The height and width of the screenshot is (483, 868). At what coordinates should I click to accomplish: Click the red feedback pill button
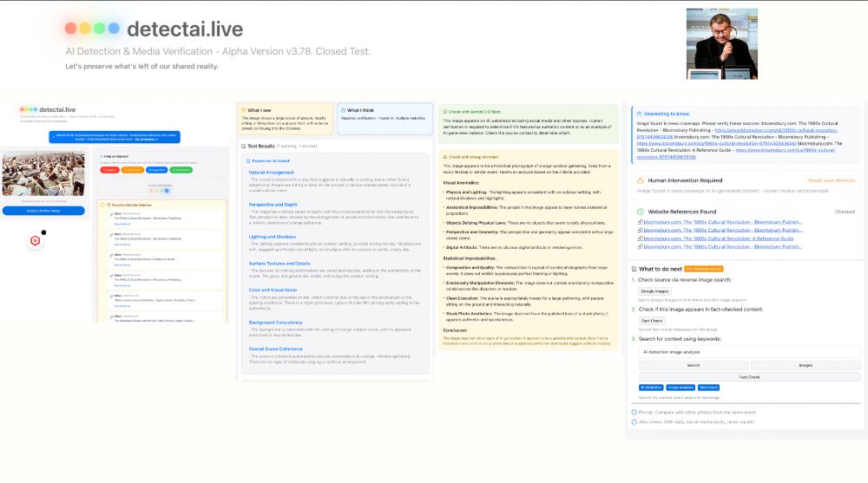click(109, 170)
